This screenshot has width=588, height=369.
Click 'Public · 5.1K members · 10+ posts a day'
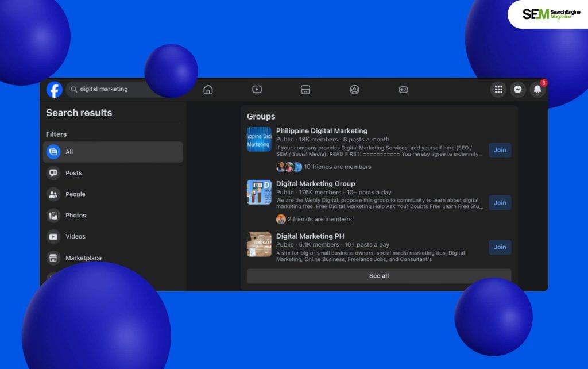(332, 245)
